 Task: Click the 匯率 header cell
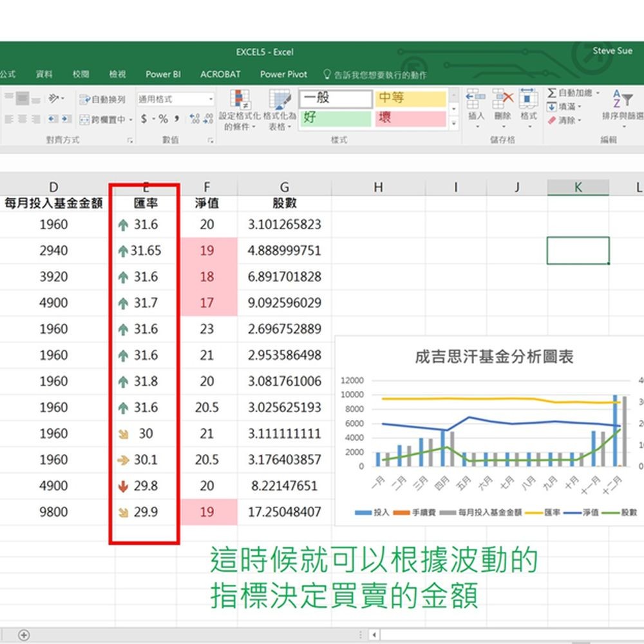146,204
